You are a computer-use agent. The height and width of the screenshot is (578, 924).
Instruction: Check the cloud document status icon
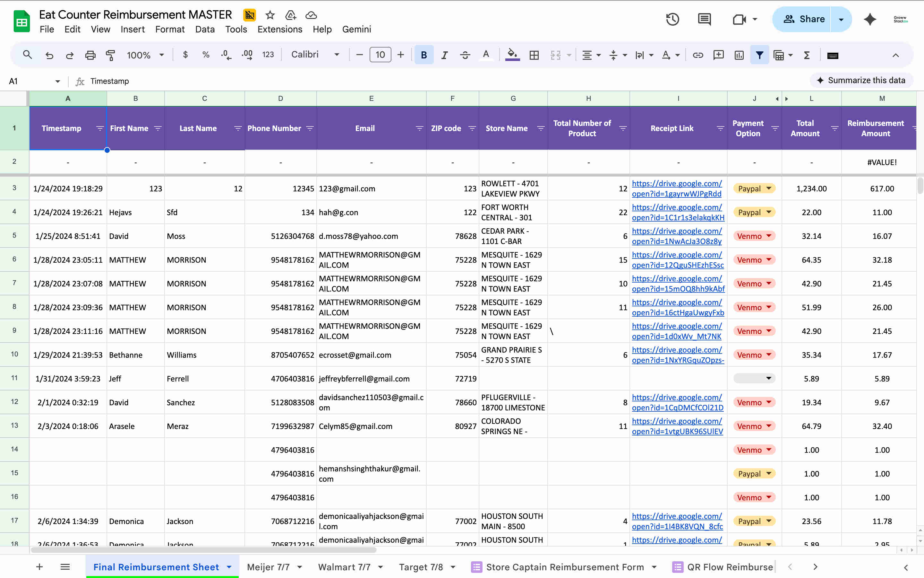point(311,15)
